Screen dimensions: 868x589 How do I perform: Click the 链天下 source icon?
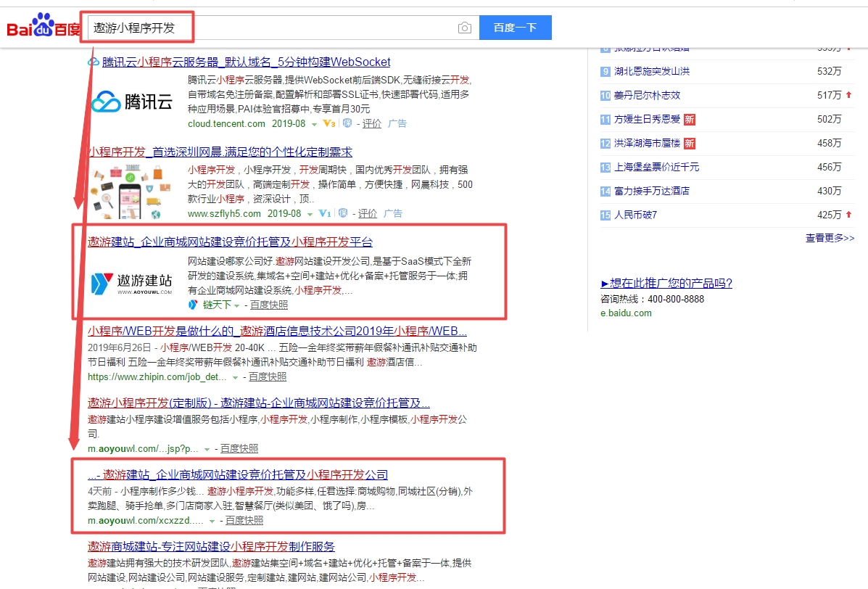(x=193, y=305)
